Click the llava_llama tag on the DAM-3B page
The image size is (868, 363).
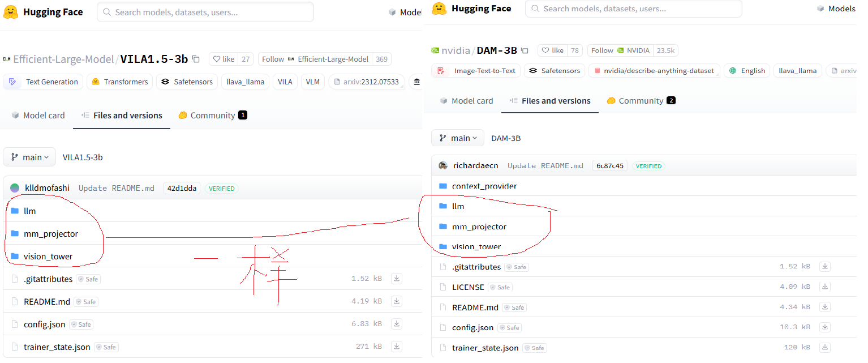click(798, 71)
